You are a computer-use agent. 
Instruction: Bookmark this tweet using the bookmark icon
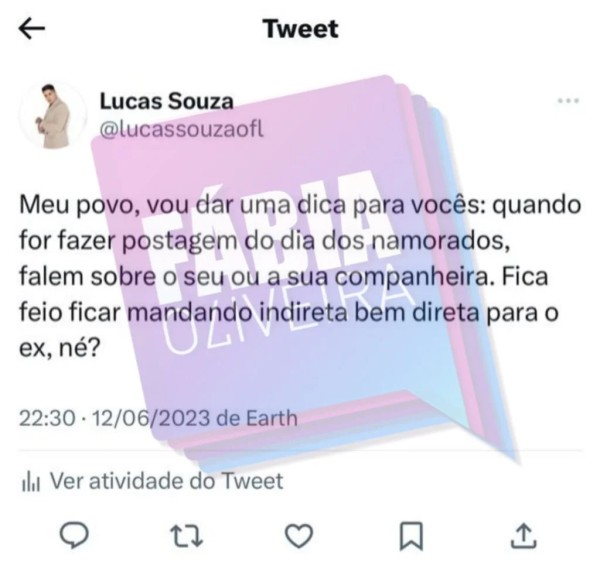pyautogui.click(x=411, y=536)
